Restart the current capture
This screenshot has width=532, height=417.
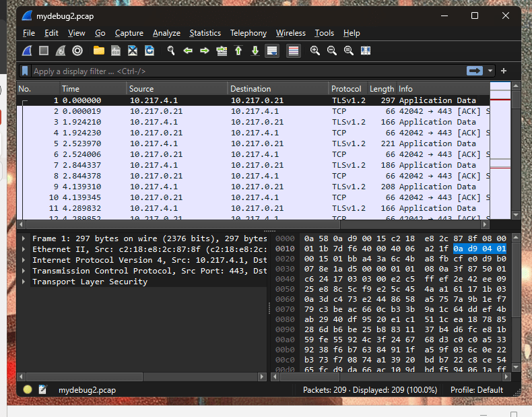tap(61, 51)
